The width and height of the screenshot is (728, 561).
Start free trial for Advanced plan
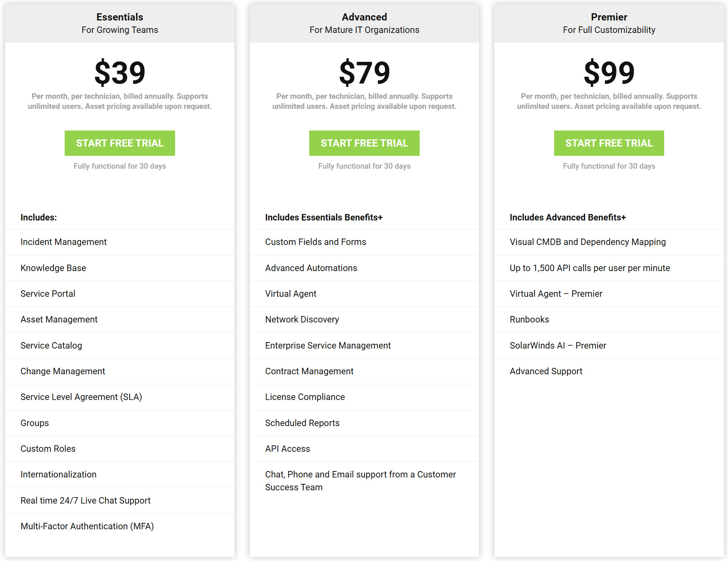364,143
